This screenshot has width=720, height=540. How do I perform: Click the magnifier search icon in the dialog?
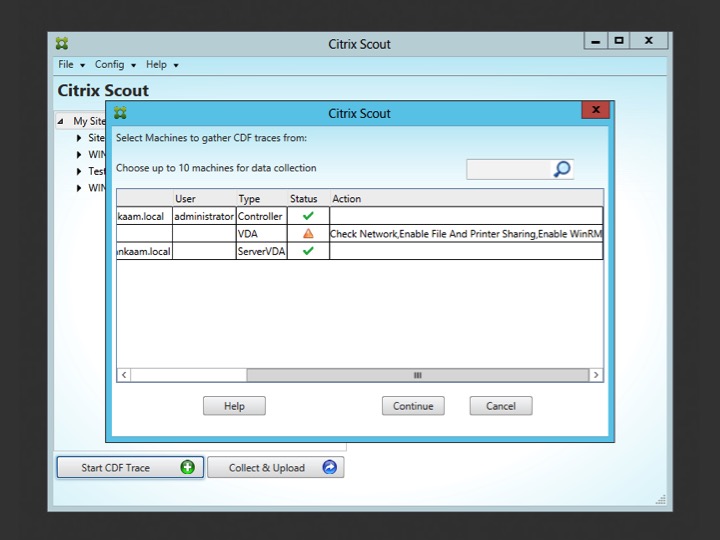(x=562, y=169)
